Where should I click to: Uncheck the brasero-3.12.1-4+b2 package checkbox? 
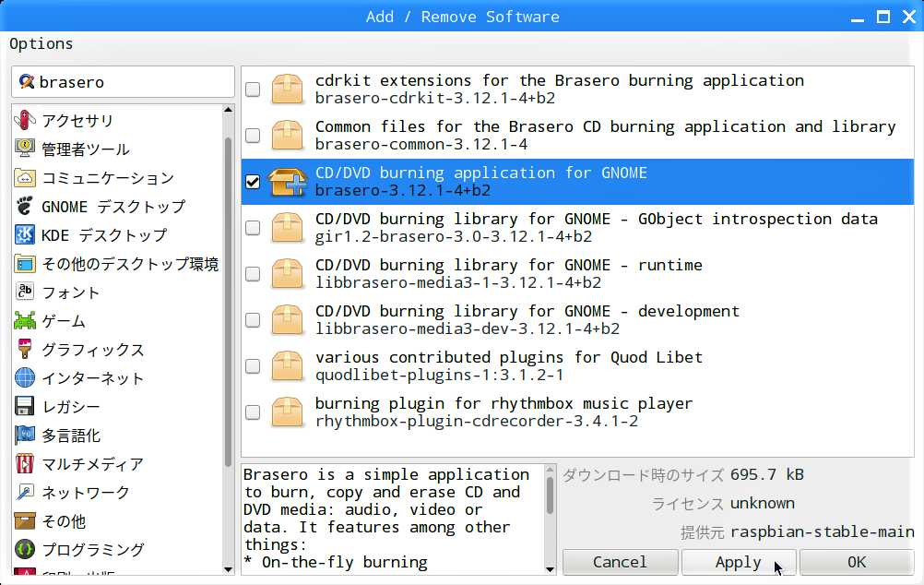coord(253,182)
